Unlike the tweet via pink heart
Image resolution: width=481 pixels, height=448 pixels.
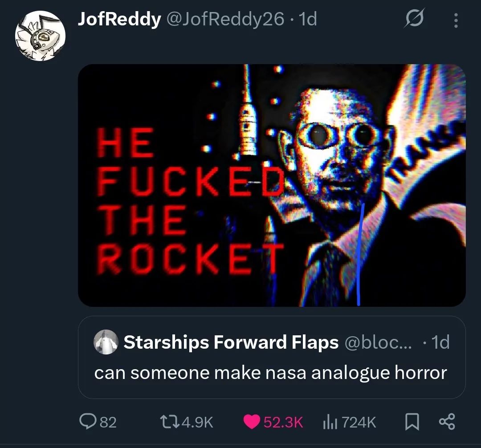pos(252,422)
